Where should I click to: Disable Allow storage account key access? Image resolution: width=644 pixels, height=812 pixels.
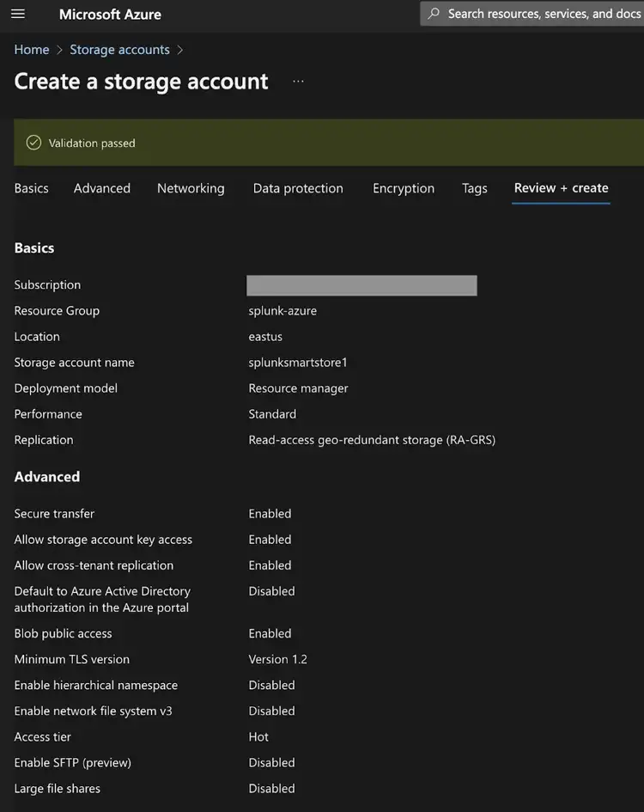coord(270,539)
